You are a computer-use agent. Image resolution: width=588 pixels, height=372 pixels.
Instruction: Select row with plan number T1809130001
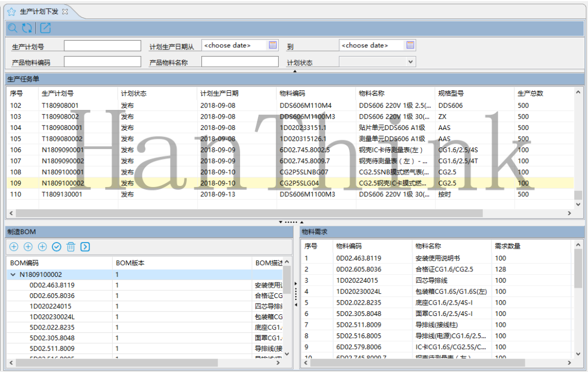click(62, 194)
